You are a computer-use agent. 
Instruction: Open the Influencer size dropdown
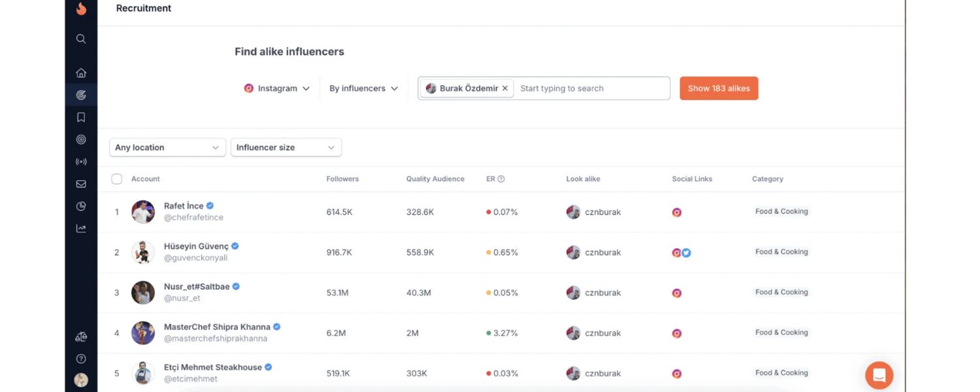coord(286,147)
